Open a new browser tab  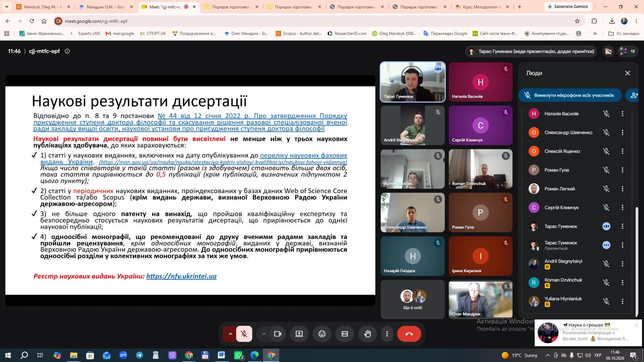[520, 7]
